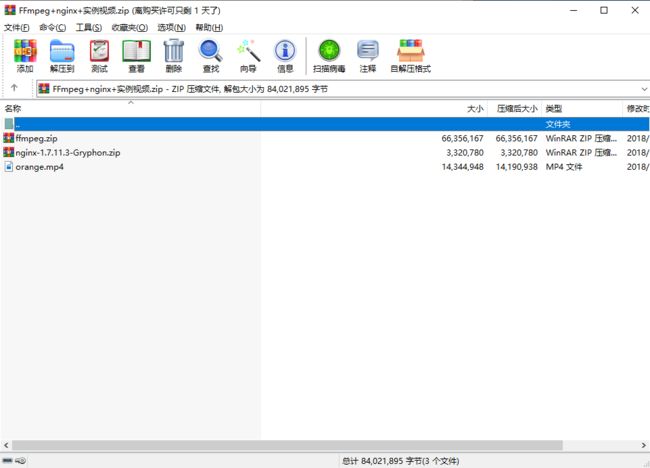Click the 删除 (Delete) trash icon

click(173, 51)
